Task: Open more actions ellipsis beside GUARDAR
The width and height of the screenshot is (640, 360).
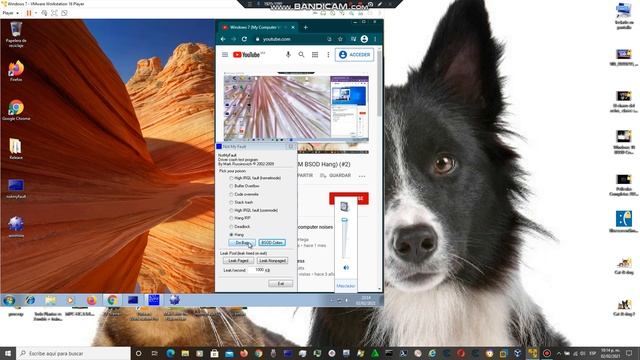Action: (x=362, y=176)
